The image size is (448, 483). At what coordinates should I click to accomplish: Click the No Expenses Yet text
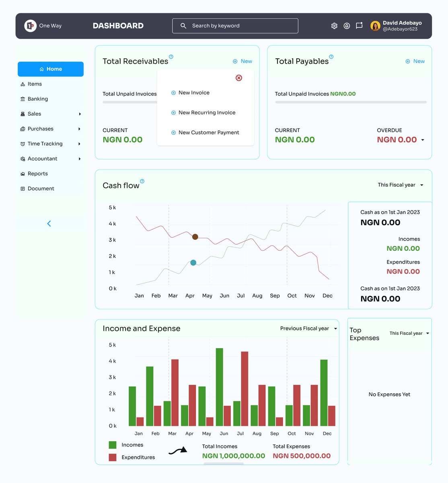coord(389,394)
